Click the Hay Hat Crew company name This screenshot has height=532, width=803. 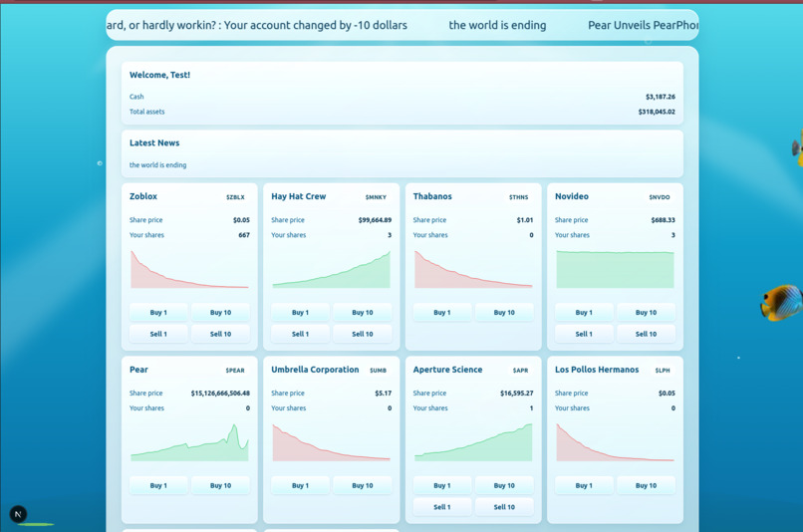coord(299,196)
